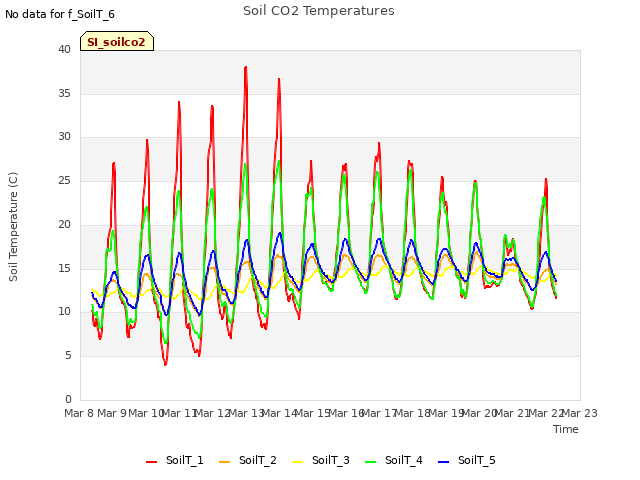
Task: Click the Time axis label
Action: point(566,429)
